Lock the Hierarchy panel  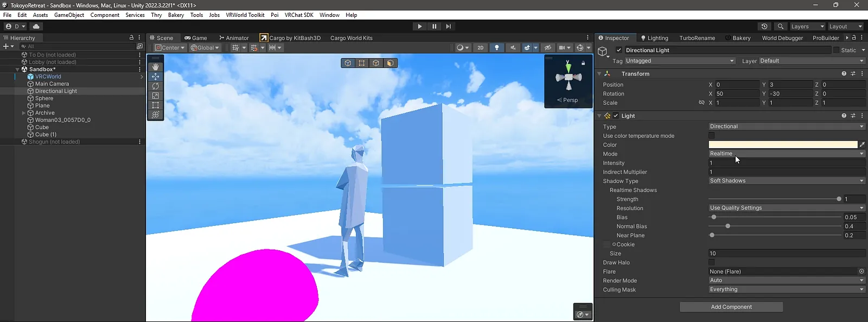click(131, 37)
